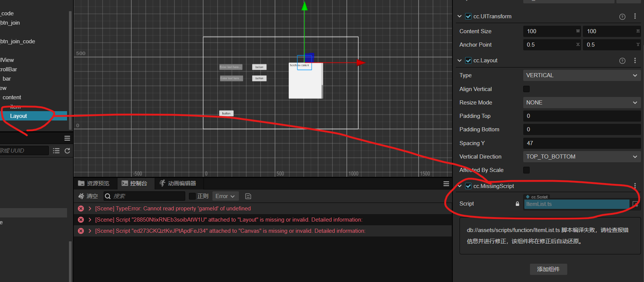
Task: Clear the console with 清空
Action: (88, 196)
